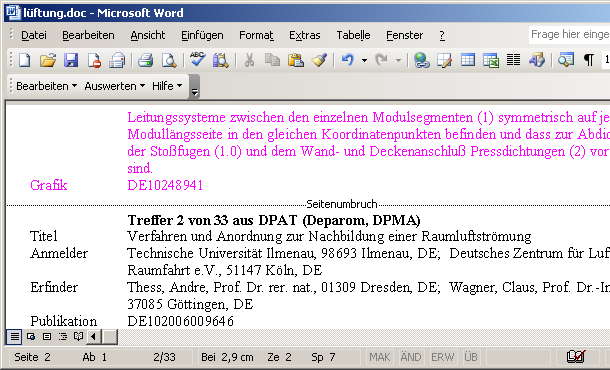
Task: Open the Hilfe dropdown in toolbar
Action: click(x=167, y=86)
